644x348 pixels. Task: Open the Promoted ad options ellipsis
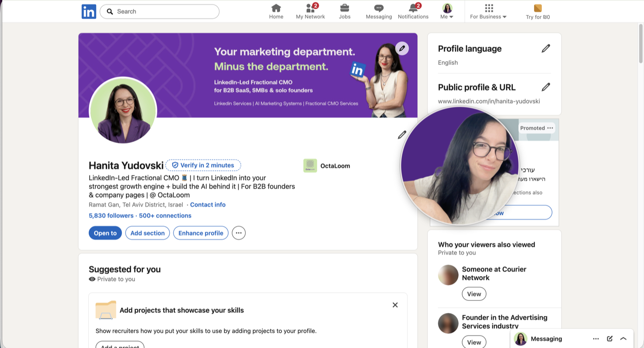coord(550,128)
